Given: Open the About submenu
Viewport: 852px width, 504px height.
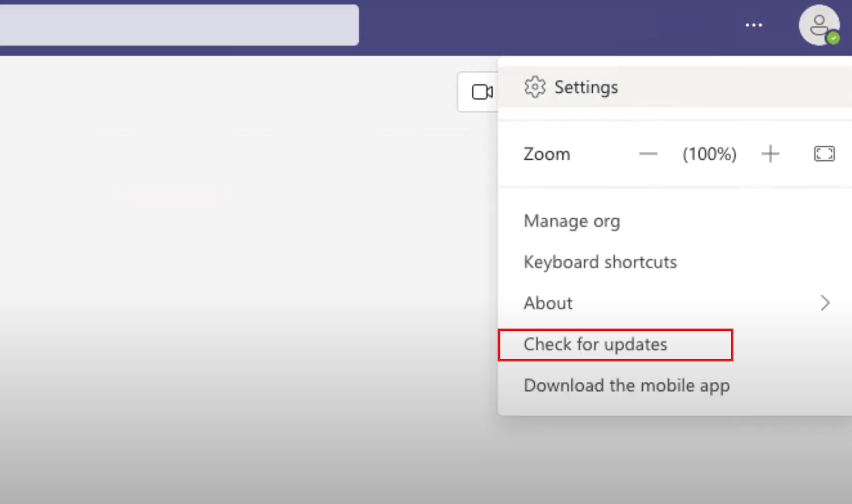Looking at the screenshot, I should click(x=675, y=303).
